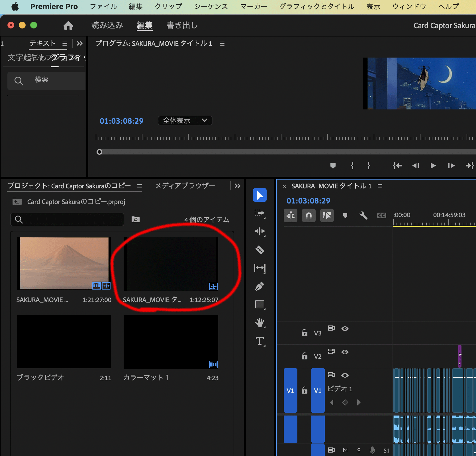Click the Home button in the header
This screenshot has height=456, width=476.
[68, 25]
